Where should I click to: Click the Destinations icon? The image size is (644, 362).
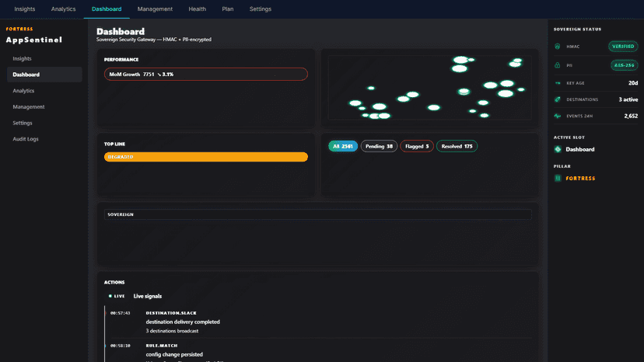pos(558,99)
